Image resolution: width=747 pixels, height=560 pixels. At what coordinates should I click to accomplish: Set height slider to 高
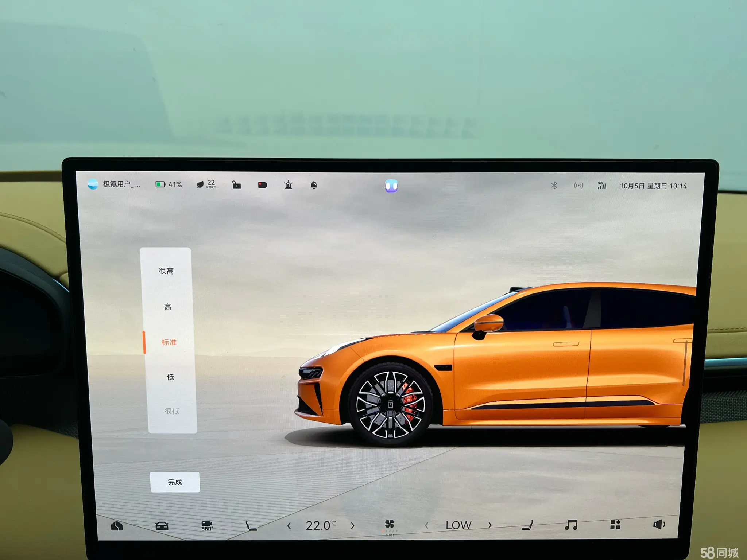tap(167, 307)
